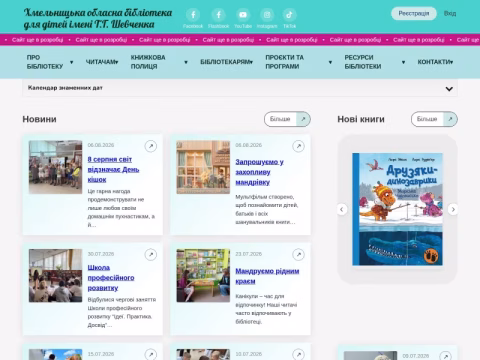Show previous book in the carousel

342,209
